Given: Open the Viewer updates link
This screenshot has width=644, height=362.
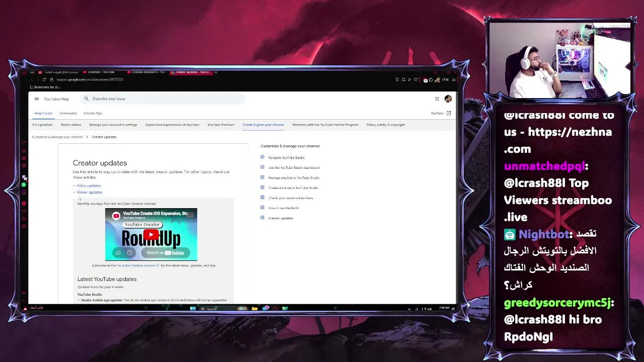Looking at the screenshot, I should point(89,192).
